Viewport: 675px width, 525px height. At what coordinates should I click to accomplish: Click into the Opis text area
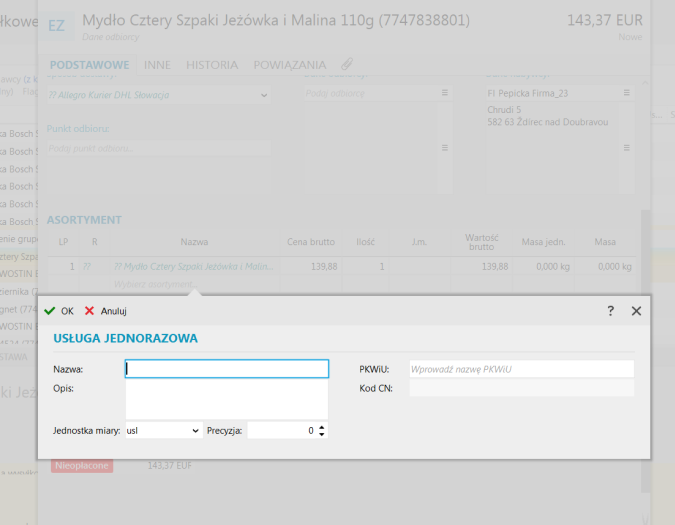pos(227,399)
